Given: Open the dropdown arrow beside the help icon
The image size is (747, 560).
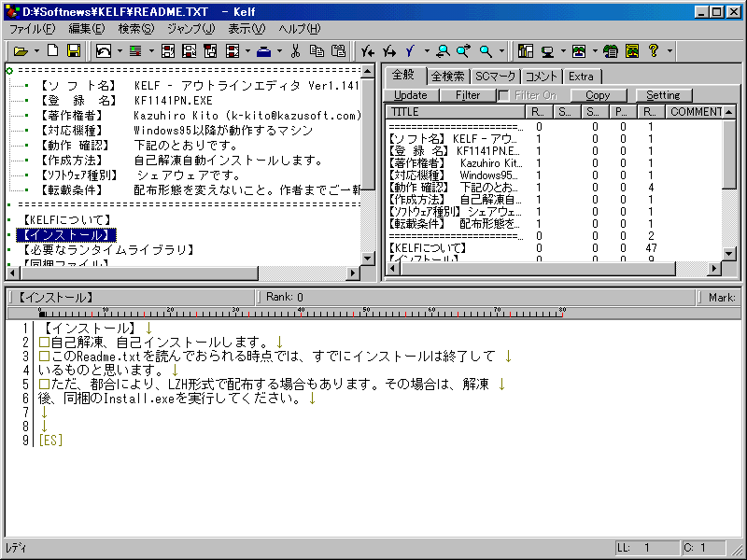Looking at the screenshot, I should tap(669, 51).
